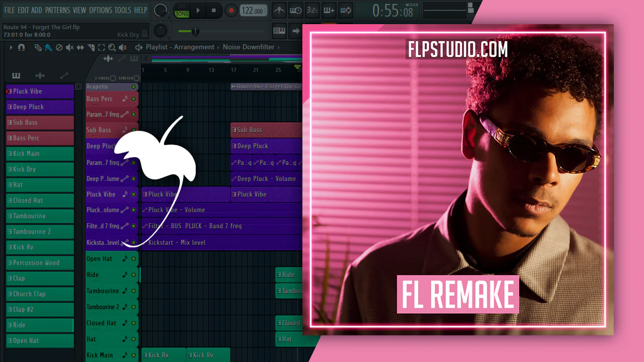Show audio clips in the picker

pos(40,75)
